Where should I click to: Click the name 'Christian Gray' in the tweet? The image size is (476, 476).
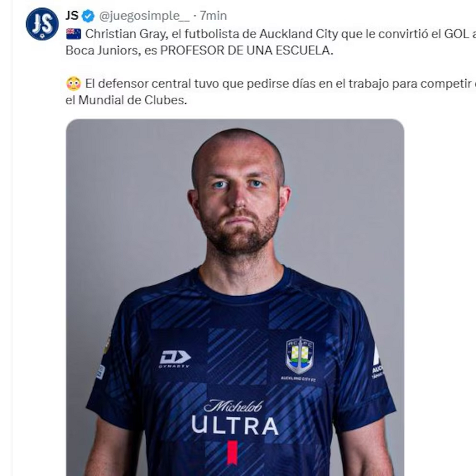click(x=126, y=34)
